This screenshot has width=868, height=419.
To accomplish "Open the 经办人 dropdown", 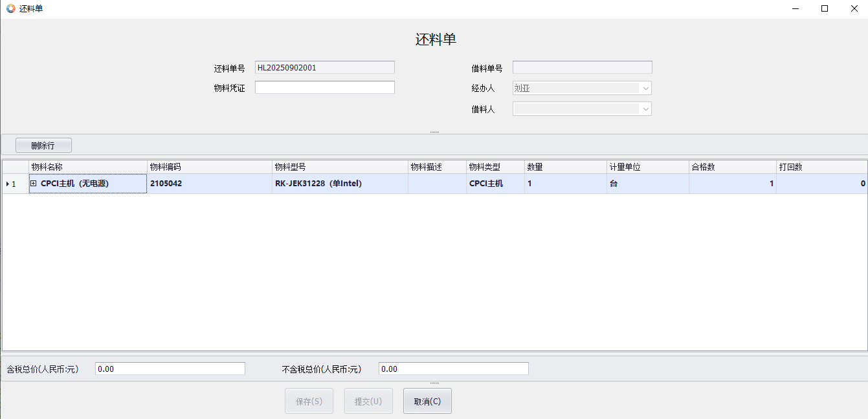I will 645,89.
